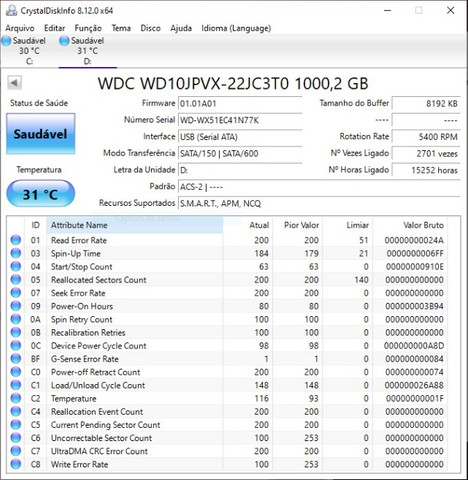The width and height of the screenshot is (468, 480).
Task: Click the status orb for Reallocation Event Count
Action: (x=16, y=411)
